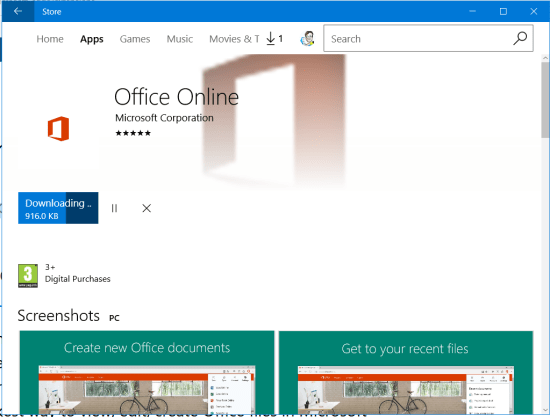
Task: Open the Home tab
Action: tap(50, 39)
